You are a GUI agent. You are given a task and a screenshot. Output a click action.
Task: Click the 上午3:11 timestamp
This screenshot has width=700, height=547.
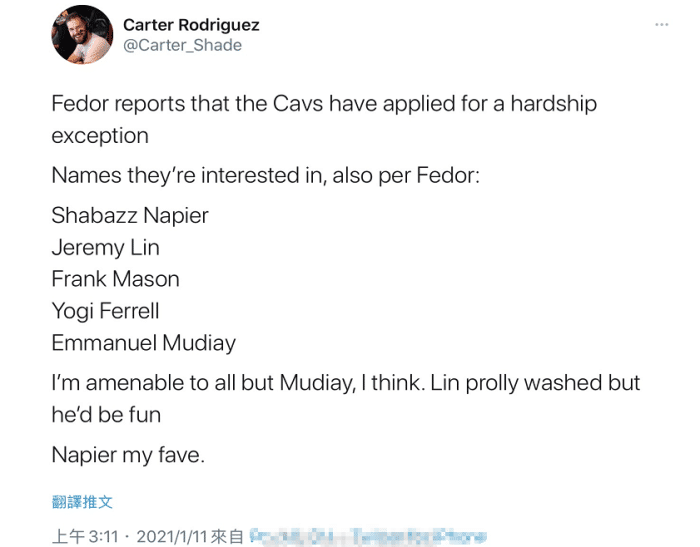point(78,536)
